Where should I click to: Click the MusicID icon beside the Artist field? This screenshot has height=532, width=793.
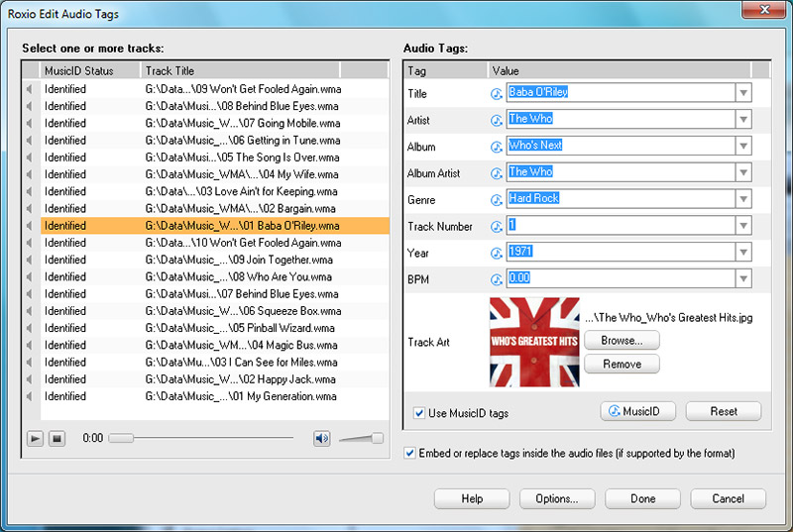(x=497, y=120)
